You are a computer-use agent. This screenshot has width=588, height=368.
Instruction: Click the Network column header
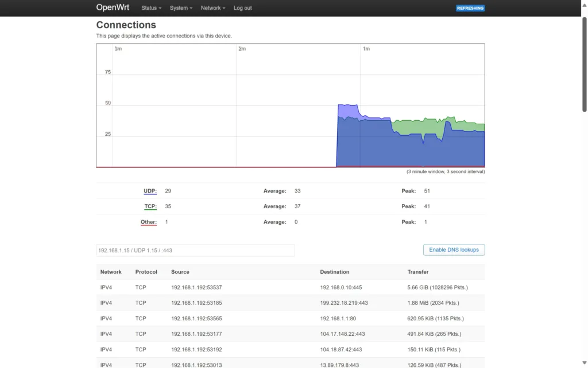click(x=111, y=272)
